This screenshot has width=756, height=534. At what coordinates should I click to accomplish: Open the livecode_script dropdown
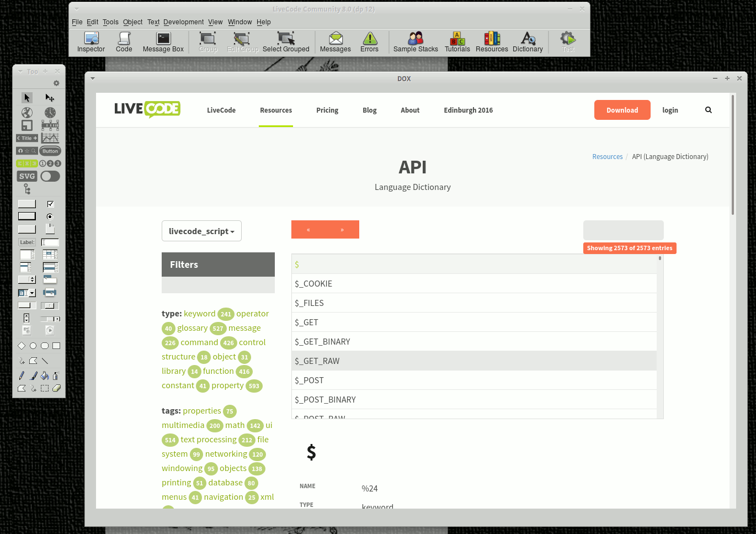tap(201, 231)
